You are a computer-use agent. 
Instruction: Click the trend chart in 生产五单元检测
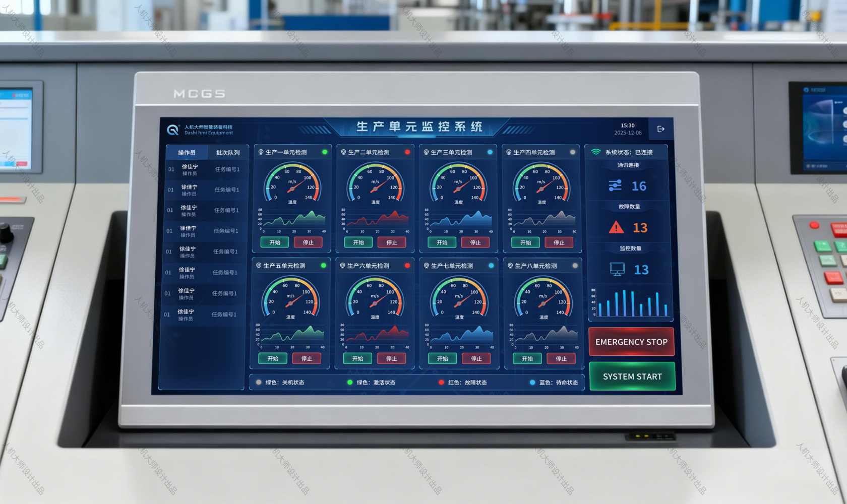click(x=291, y=335)
